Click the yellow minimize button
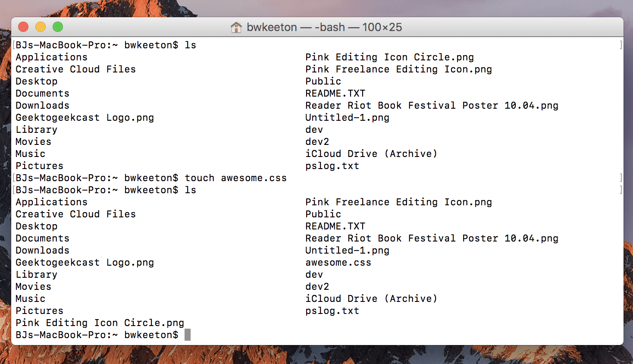Screen dimensions: 633x364 tap(41, 26)
